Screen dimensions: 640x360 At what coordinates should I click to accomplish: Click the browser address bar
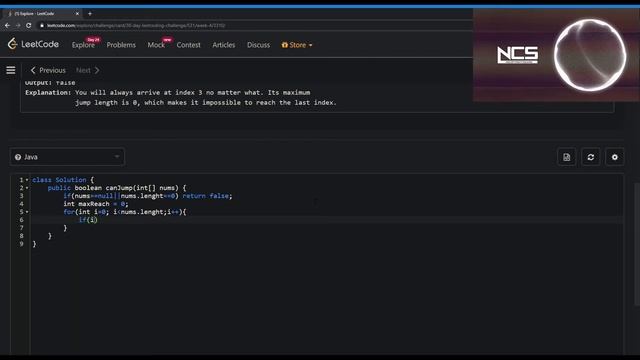[253, 25]
